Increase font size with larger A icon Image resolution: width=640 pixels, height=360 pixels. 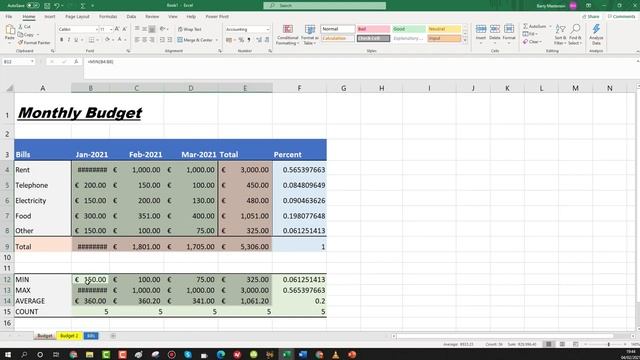pyautogui.click(x=117, y=29)
